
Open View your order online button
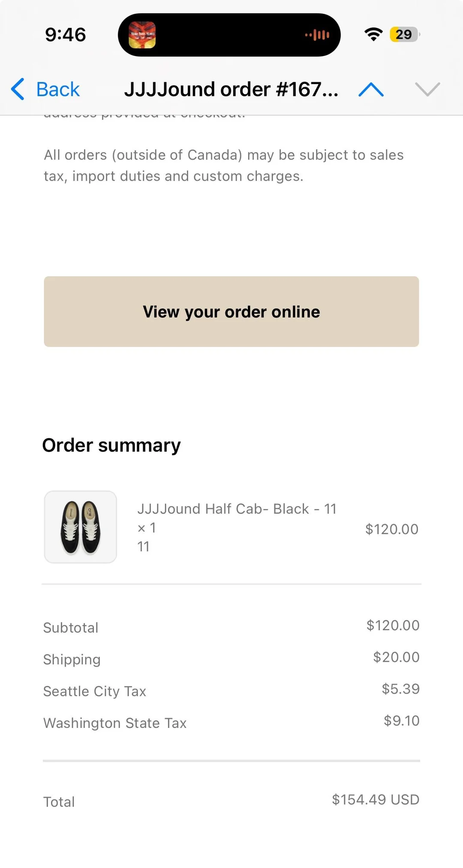231,311
